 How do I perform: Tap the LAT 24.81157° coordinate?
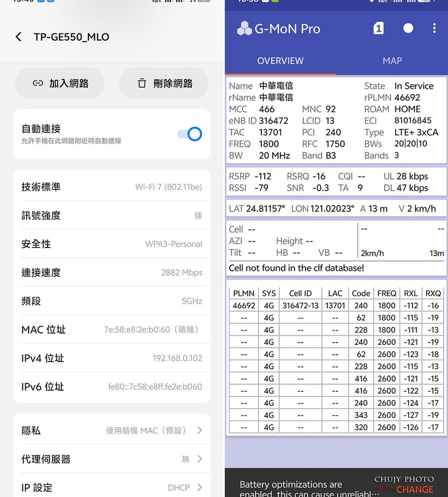[x=257, y=208]
